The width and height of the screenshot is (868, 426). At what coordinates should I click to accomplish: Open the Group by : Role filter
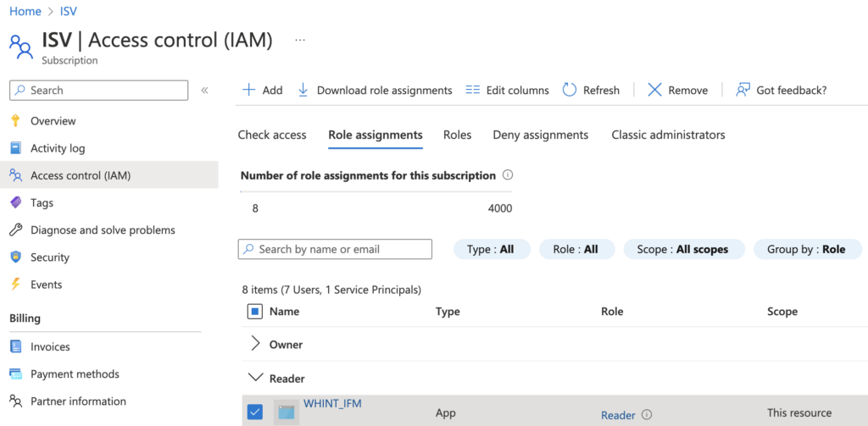tap(807, 250)
